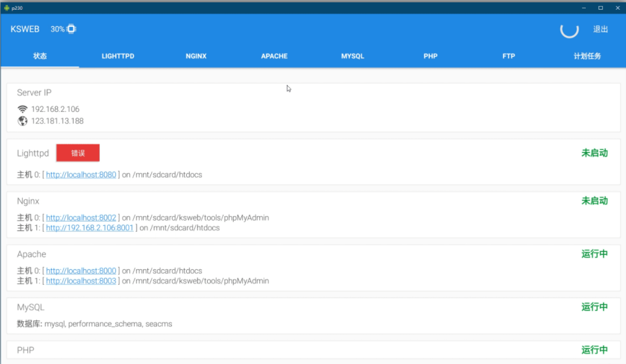Click the Nginx section heading
Viewport: 626px width, 364px height.
(28, 201)
